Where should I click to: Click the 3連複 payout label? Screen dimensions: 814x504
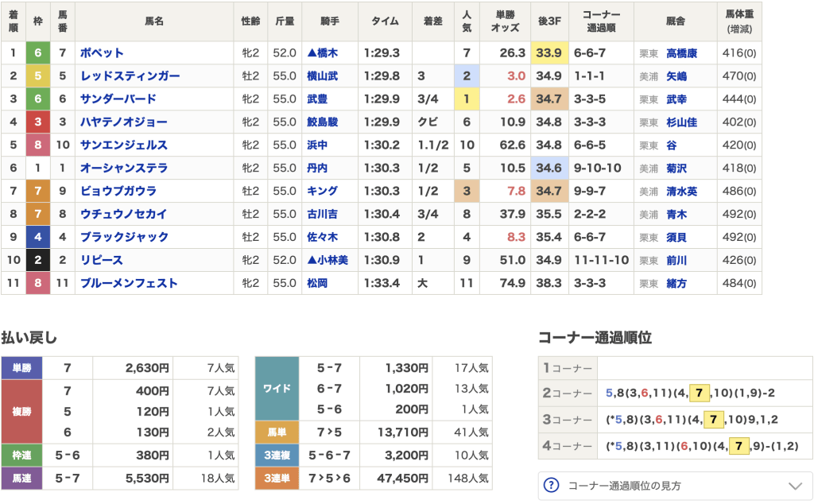tap(277, 456)
